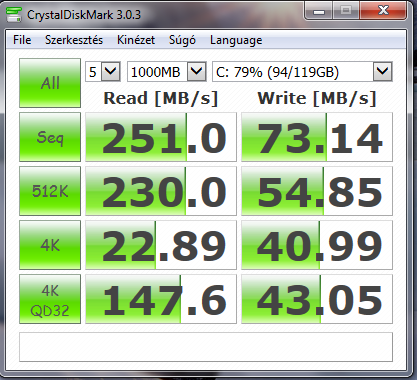Select the 512K read result 230.0
Screen dimensions: 417x380
(x=161, y=191)
